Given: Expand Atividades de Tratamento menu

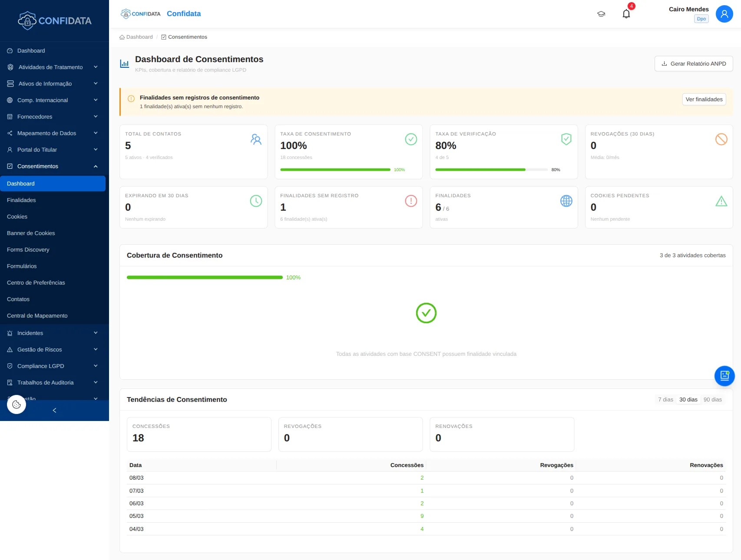Looking at the screenshot, I should pos(50,67).
